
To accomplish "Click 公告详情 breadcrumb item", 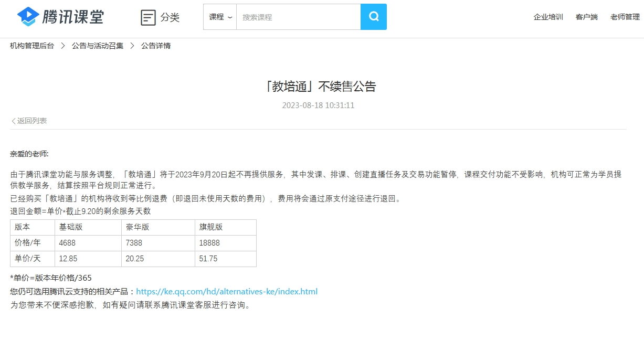I will coord(156,46).
